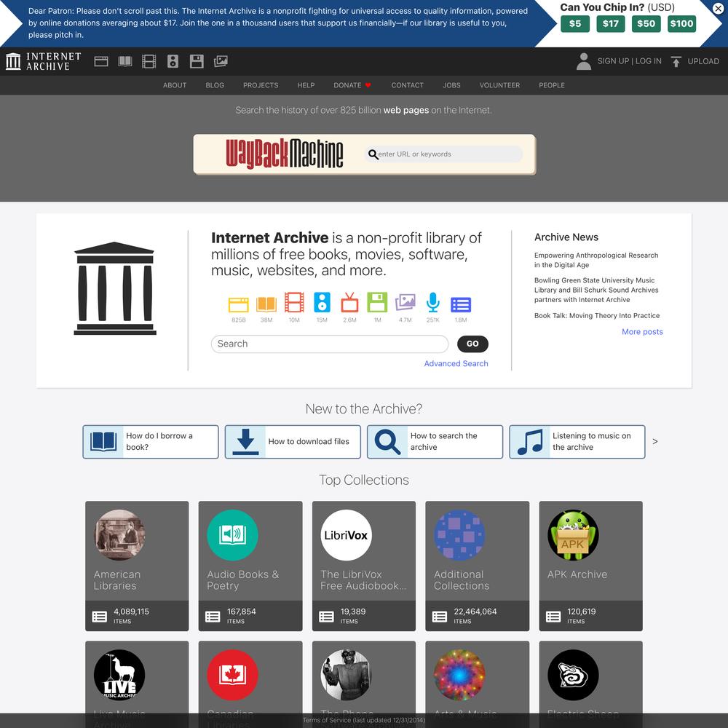Open the Images icon in top navbar

(221, 61)
